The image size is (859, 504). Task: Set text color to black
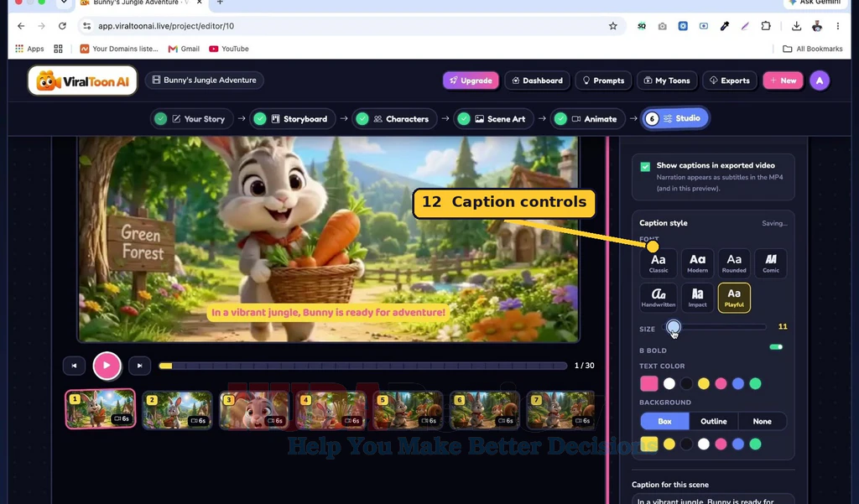coord(686,383)
